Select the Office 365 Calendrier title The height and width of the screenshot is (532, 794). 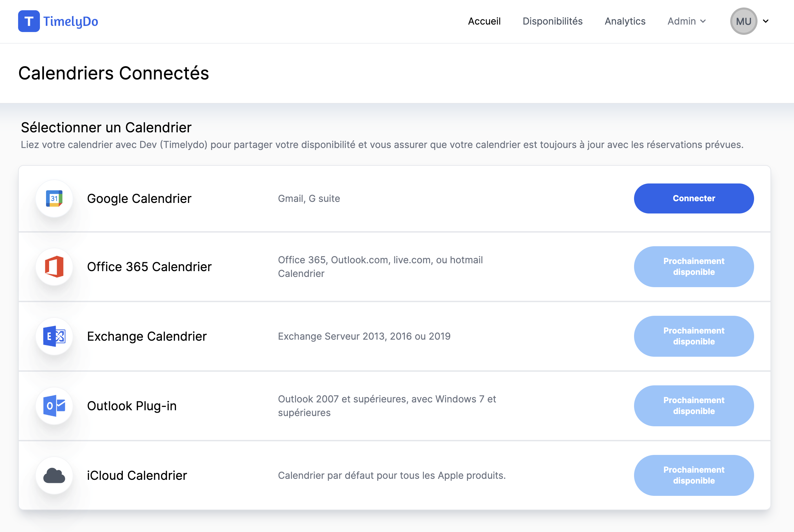pyautogui.click(x=149, y=267)
